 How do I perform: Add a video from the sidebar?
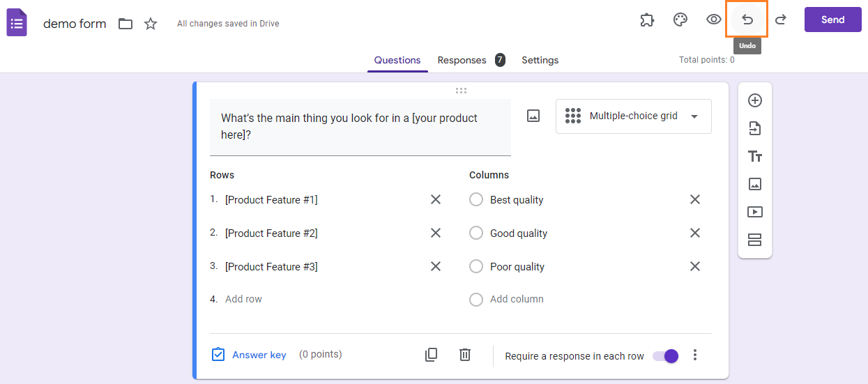[754, 212]
